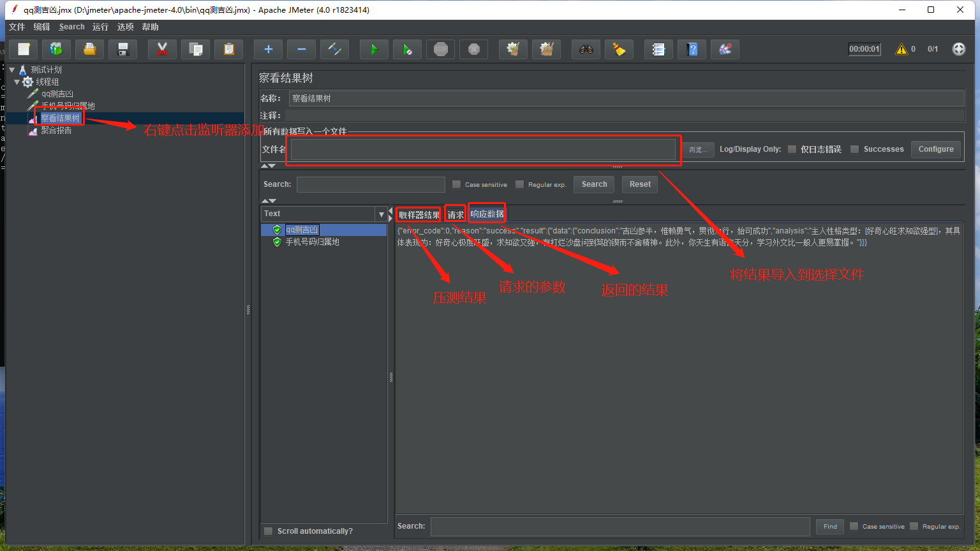
Task: Click the yellow warning triangle log indicator
Action: [x=901, y=49]
